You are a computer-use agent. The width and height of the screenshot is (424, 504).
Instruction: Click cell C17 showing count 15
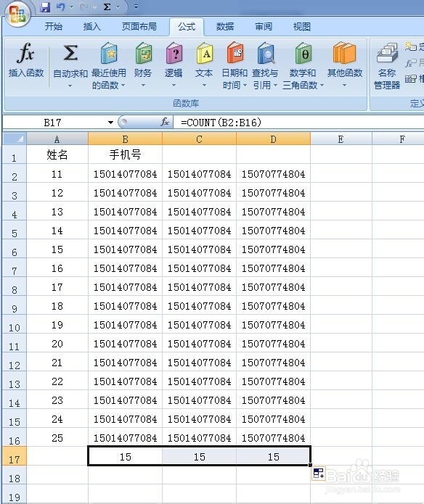coord(199,456)
